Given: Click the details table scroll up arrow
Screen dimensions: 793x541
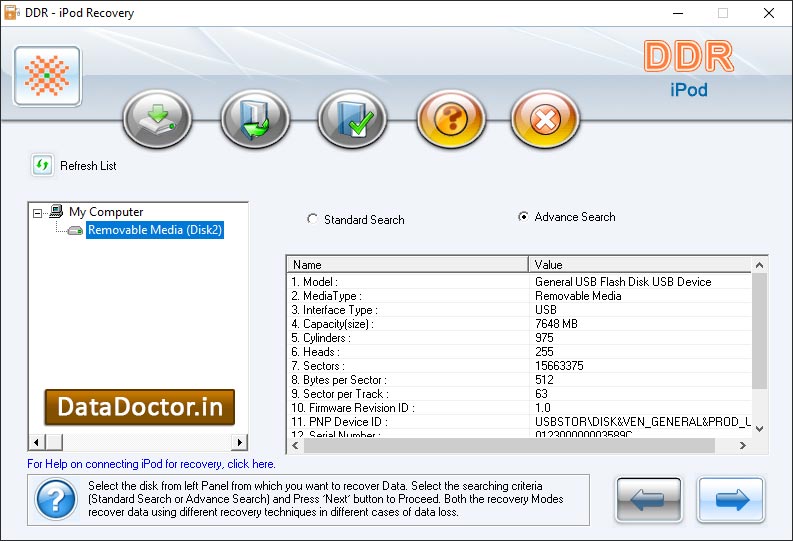Looking at the screenshot, I should (759, 265).
